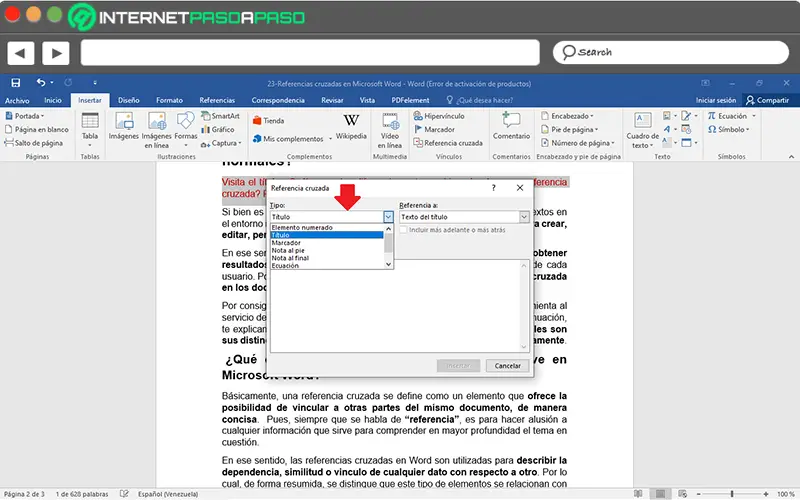Switch to the Revisar tab
Image resolution: width=800 pixels, height=500 pixels.
332,101
